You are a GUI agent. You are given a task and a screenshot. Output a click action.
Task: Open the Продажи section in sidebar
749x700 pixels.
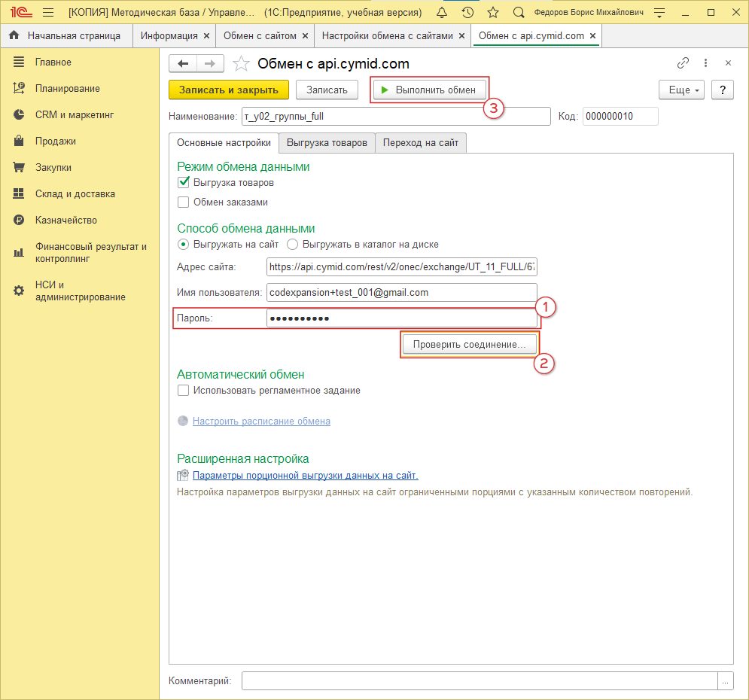pyautogui.click(x=55, y=141)
